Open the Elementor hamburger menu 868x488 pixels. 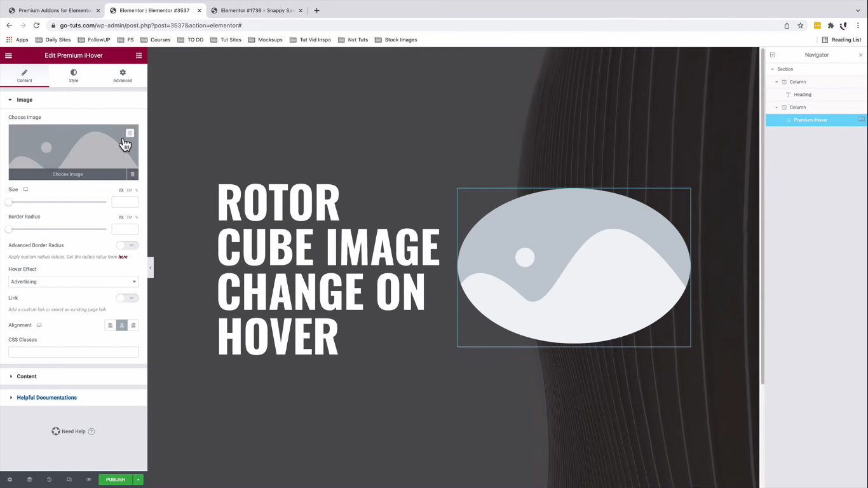pyautogui.click(x=8, y=55)
